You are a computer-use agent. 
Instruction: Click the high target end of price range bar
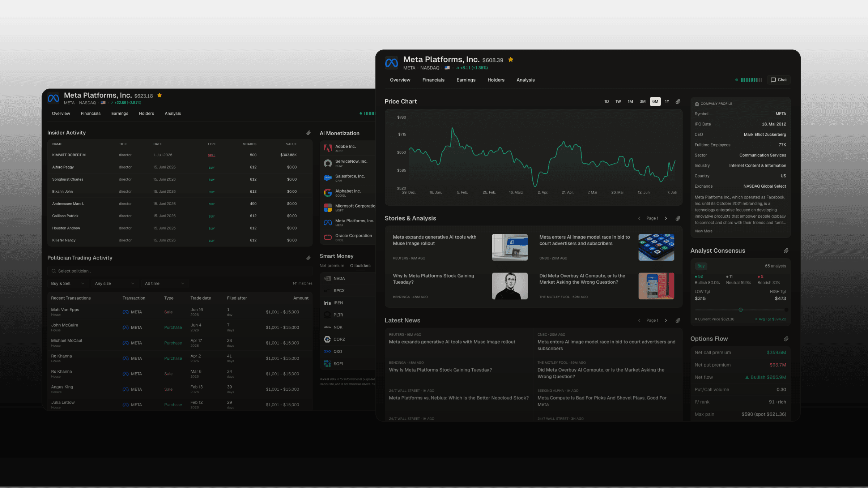click(786, 310)
